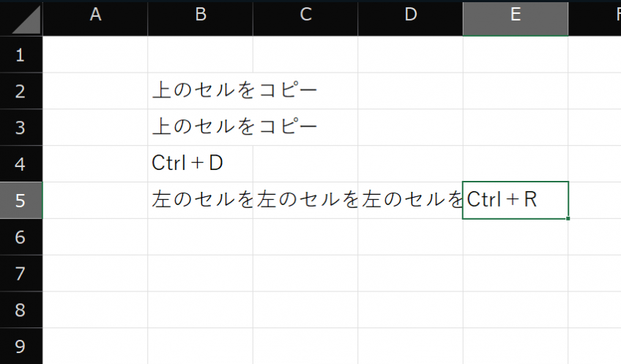Image resolution: width=621 pixels, height=364 pixels.
Task: Select row 2 header
Action: click(x=21, y=91)
